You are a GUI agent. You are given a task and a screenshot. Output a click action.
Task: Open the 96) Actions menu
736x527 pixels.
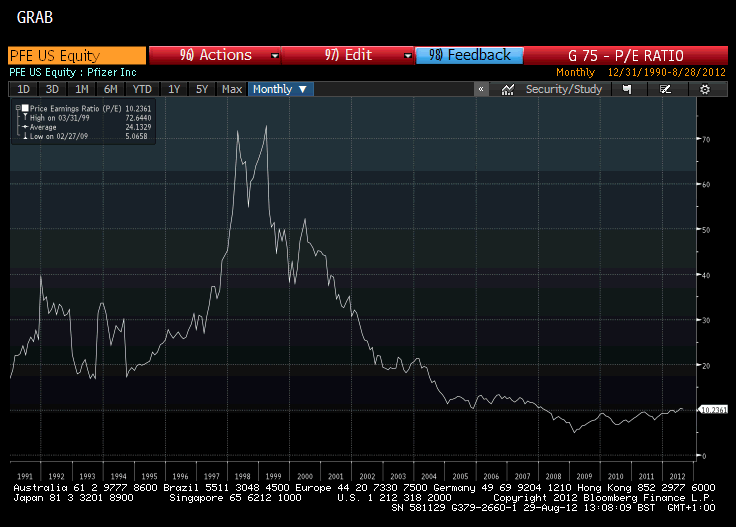pos(215,55)
